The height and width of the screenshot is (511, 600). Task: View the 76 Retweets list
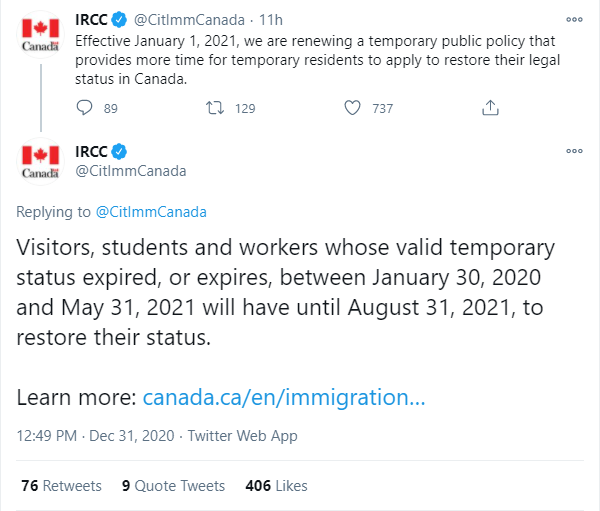(x=61, y=485)
